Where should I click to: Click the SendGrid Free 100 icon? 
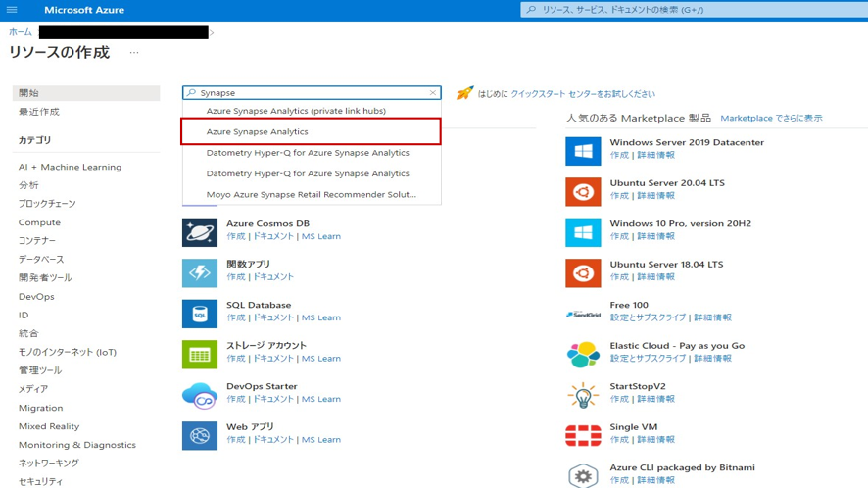583,315
